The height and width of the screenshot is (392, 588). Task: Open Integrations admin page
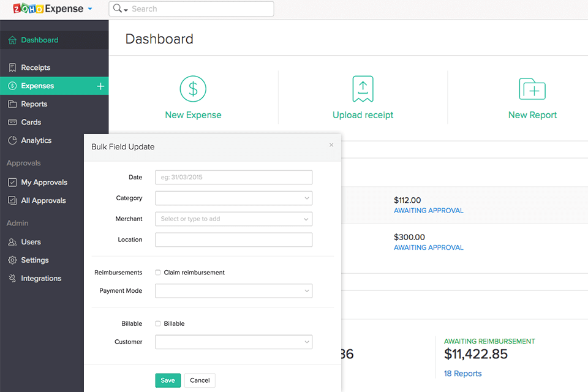coord(42,278)
